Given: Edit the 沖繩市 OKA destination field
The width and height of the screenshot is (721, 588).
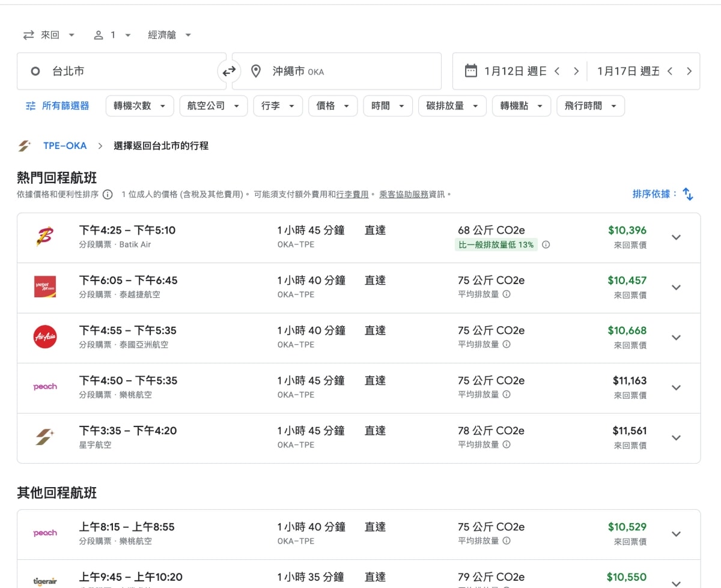Looking at the screenshot, I should coord(336,71).
